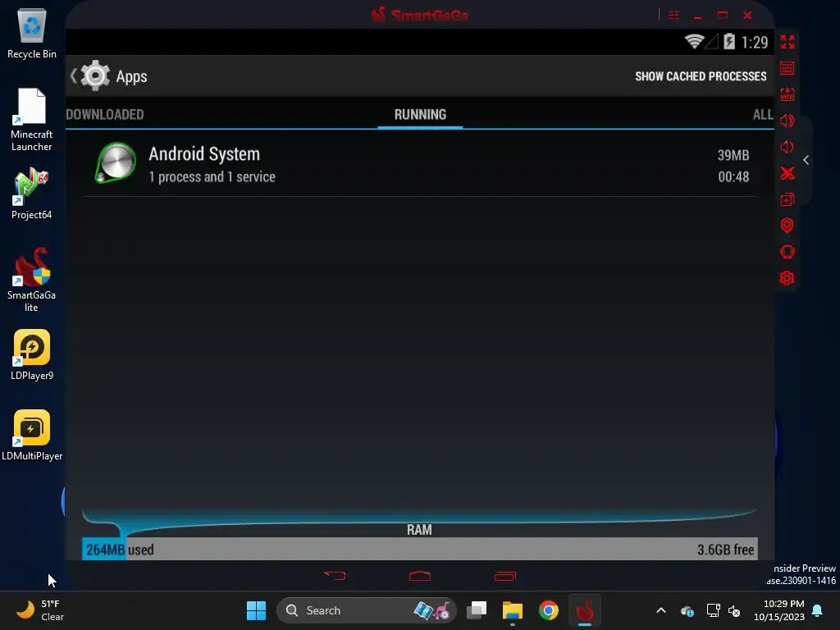Image resolution: width=840 pixels, height=630 pixels.
Task: Click the muted volume tray icon
Action: tap(734, 610)
